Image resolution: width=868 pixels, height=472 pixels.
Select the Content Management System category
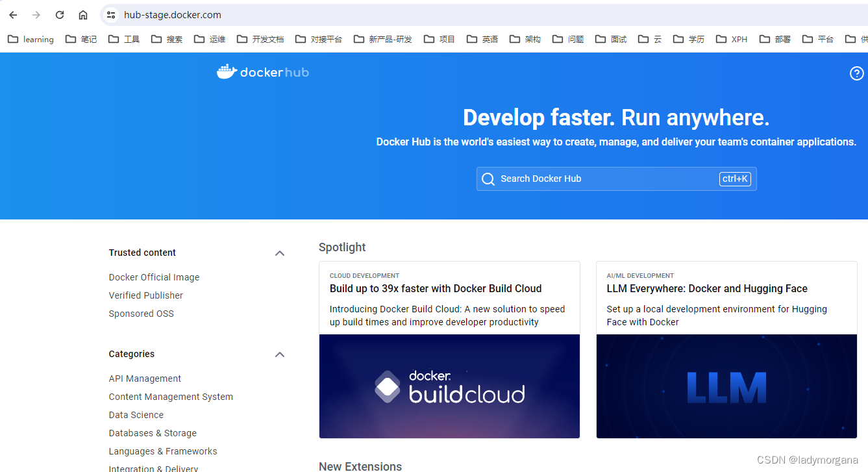[x=171, y=397]
